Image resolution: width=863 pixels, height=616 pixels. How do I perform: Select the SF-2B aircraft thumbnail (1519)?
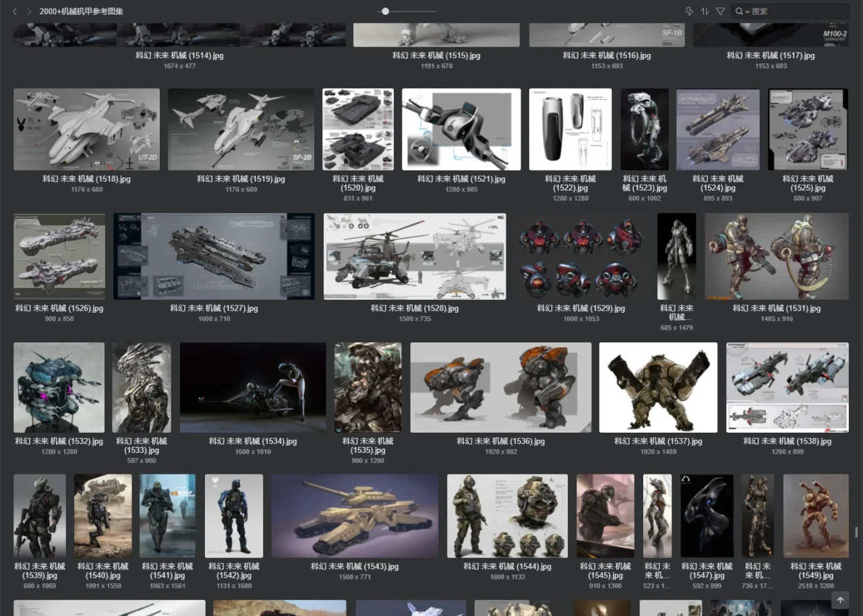coord(241,129)
